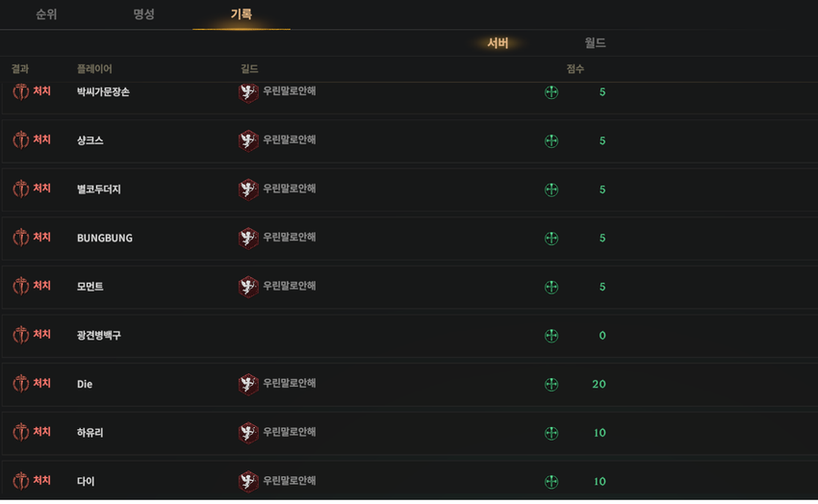Select the 기록 tab

click(242, 14)
